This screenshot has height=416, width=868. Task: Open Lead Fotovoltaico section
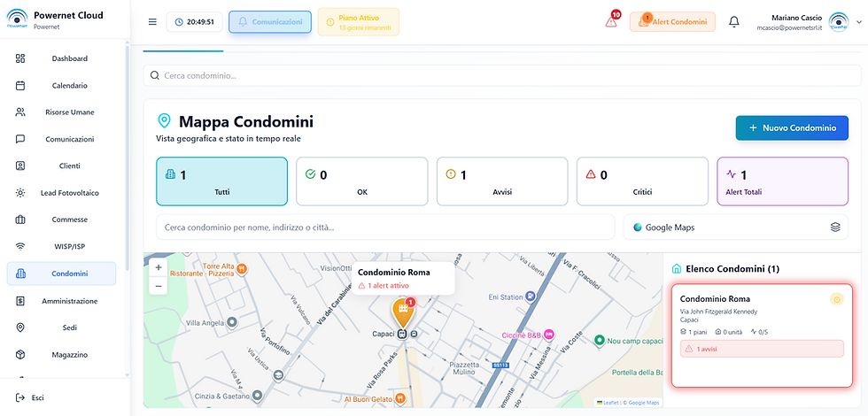61,193
